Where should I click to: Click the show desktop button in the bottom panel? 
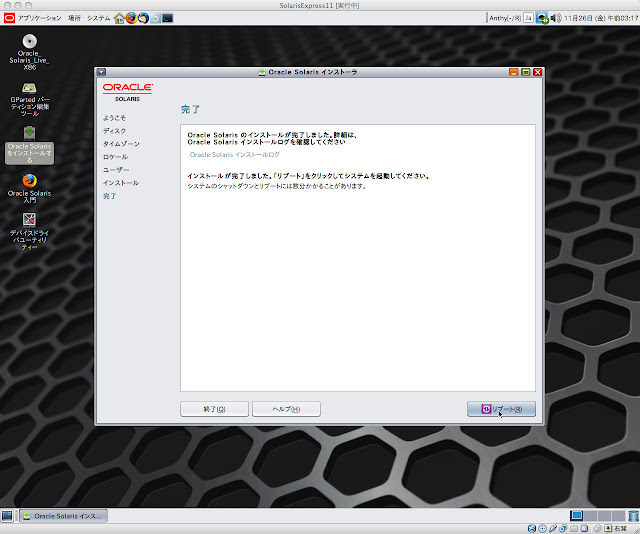coord(7,516)
